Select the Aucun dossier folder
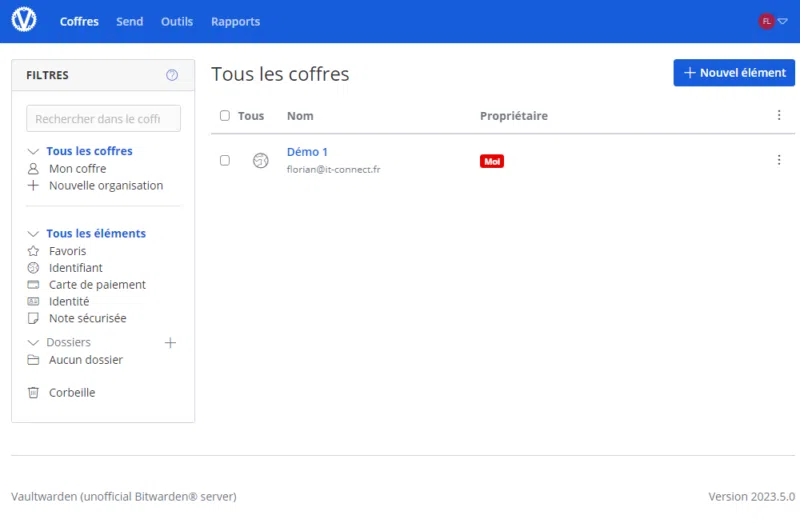 click(x=86, y=360)
